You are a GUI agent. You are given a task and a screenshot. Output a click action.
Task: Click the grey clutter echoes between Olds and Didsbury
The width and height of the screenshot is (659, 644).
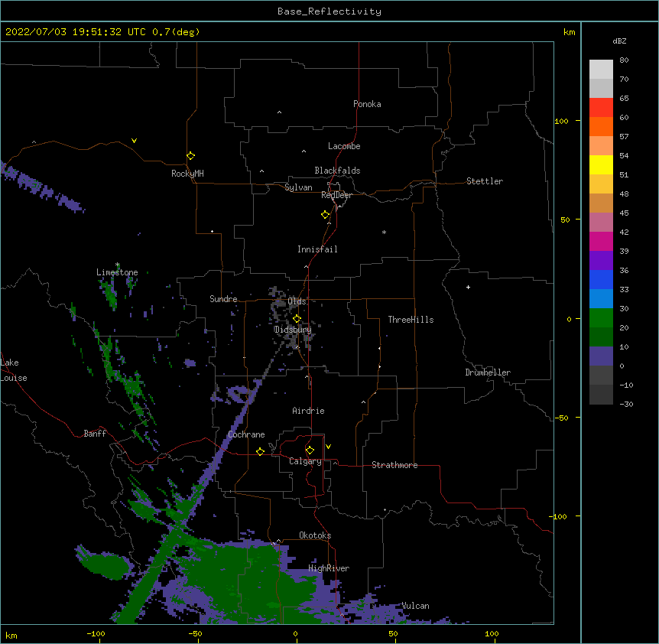pos(290,320)
